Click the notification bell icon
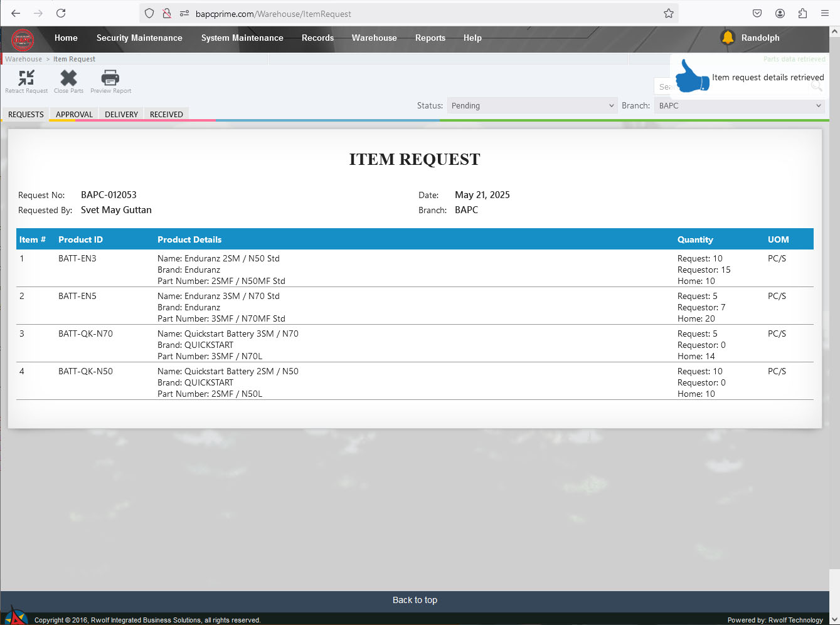 coord(728,38)
